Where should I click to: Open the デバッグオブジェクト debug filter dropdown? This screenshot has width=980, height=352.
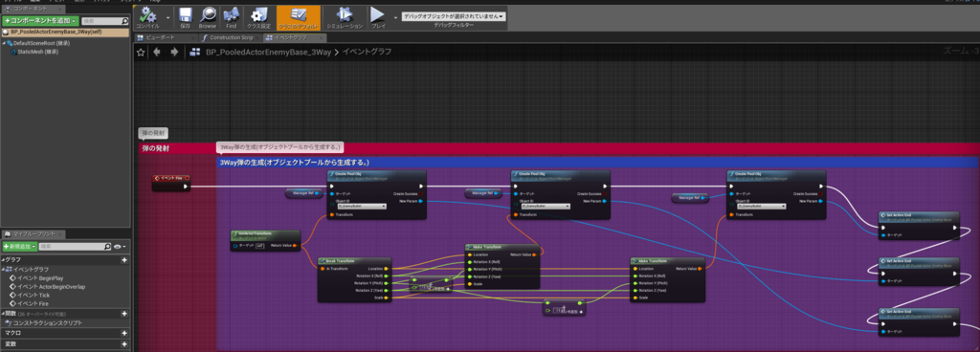click(453, 16)
